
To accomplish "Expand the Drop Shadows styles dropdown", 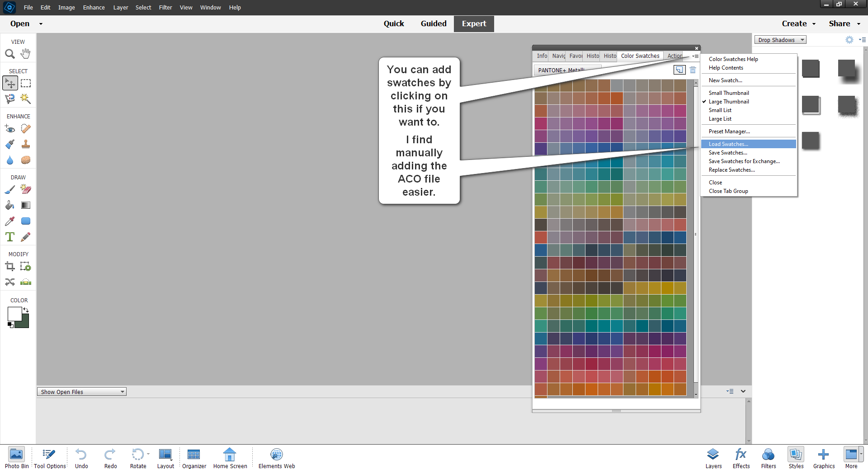I will click(x=801, y=40).
